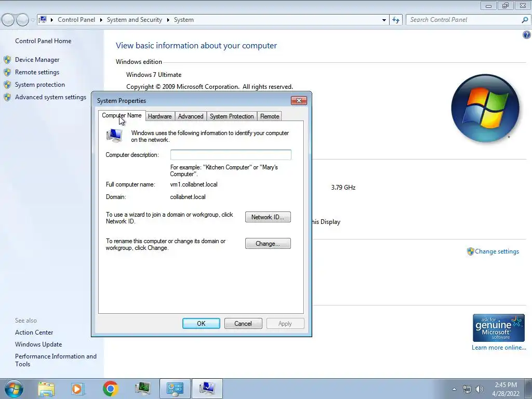Click the Remote settings shield icon
The image size is (532, 399).
point(7,72)
